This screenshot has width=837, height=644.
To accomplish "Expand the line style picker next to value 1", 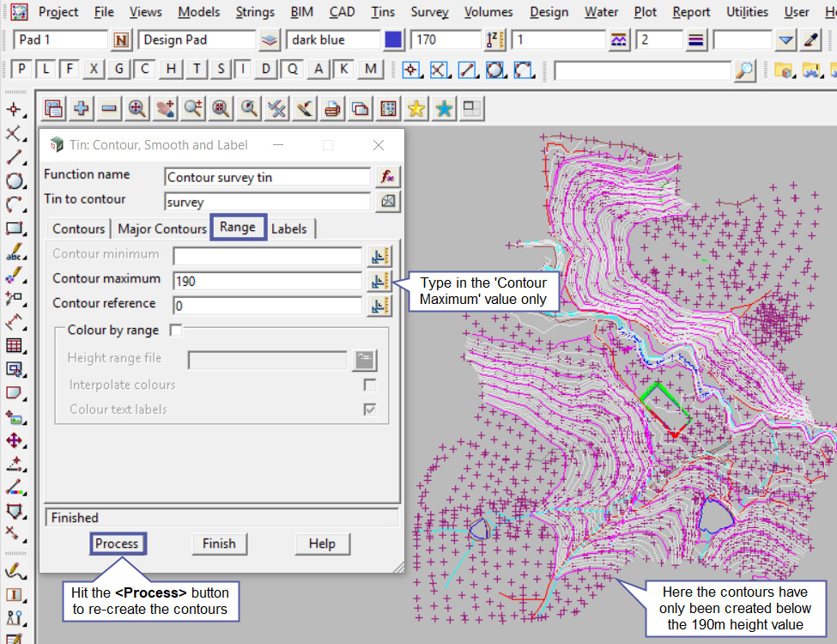I will click(619, 40).
